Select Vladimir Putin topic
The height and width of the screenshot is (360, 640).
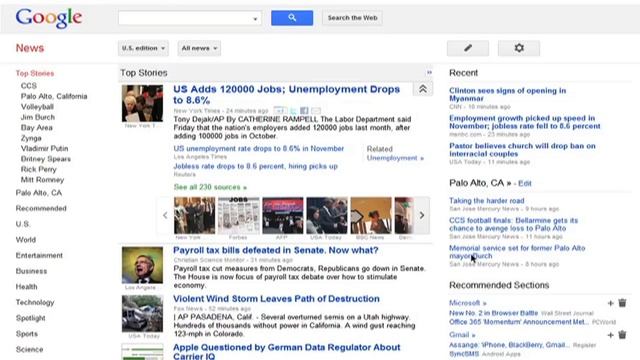click(44, 149)
